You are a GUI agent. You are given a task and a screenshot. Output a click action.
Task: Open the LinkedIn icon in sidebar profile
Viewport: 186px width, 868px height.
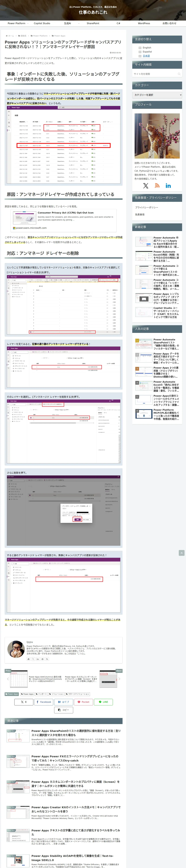tap(168, 186)
